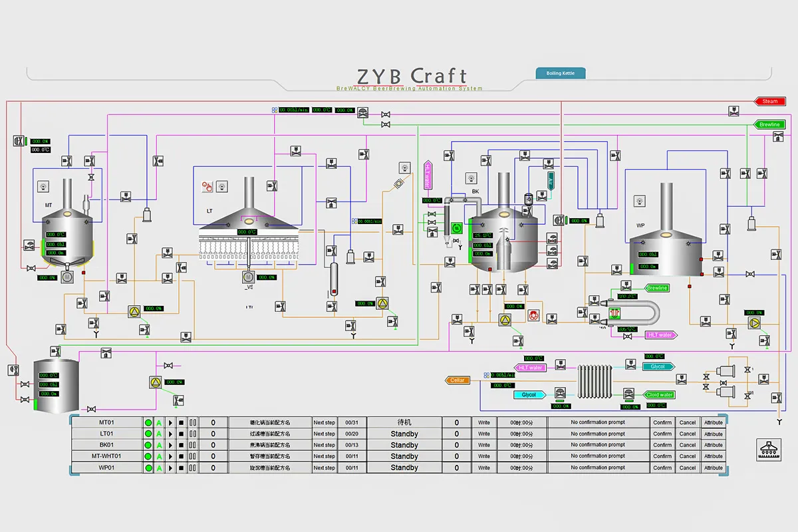Click Confirm in the WP01 row
This screenshot has height=532, width=798.
[662, 467]
